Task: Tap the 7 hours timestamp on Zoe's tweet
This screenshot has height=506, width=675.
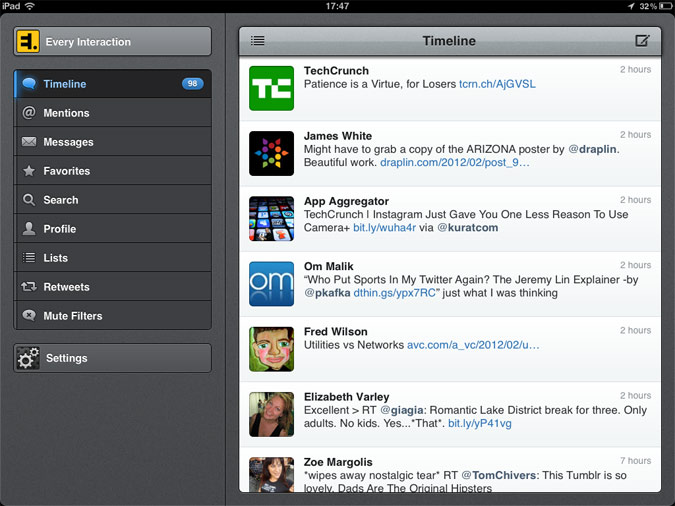Action: 635,461
